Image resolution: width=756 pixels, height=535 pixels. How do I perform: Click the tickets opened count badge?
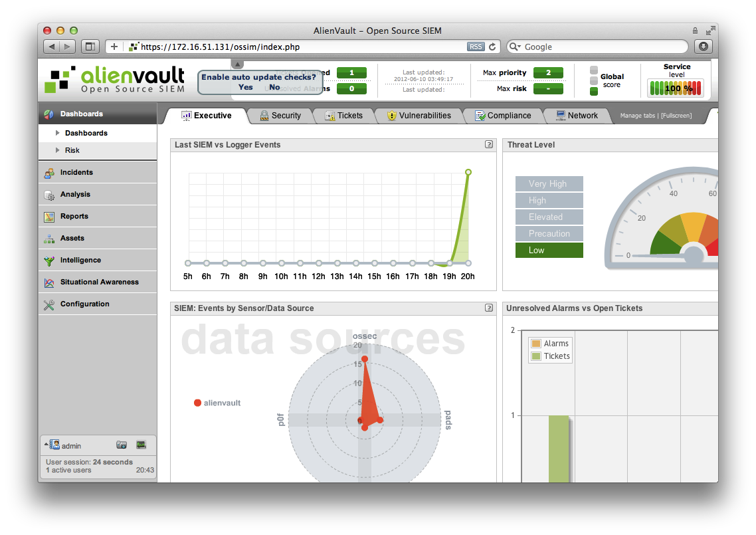click(x=351, y=73)
